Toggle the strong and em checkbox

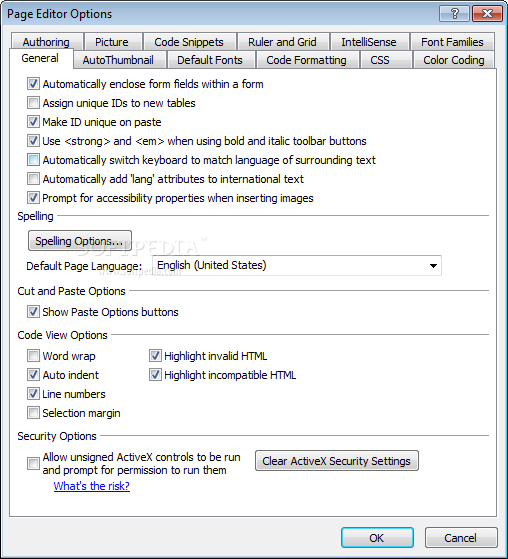pyautogui.click(x=33, y=141)
